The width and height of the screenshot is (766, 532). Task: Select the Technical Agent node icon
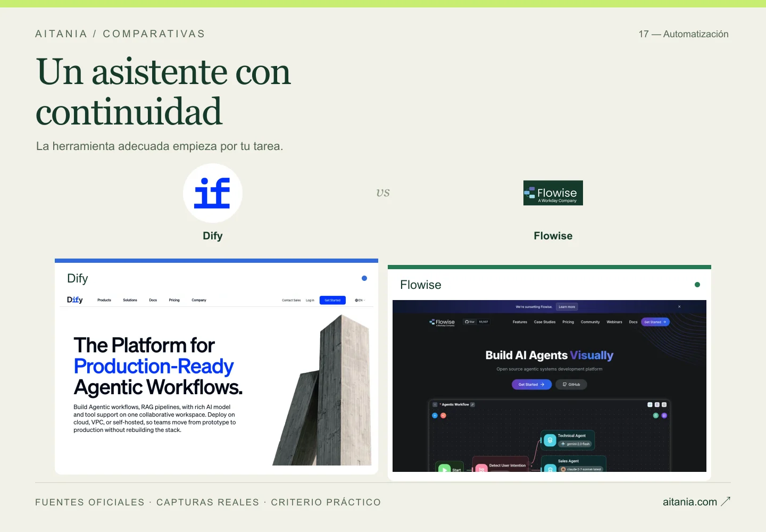(550, 440)
